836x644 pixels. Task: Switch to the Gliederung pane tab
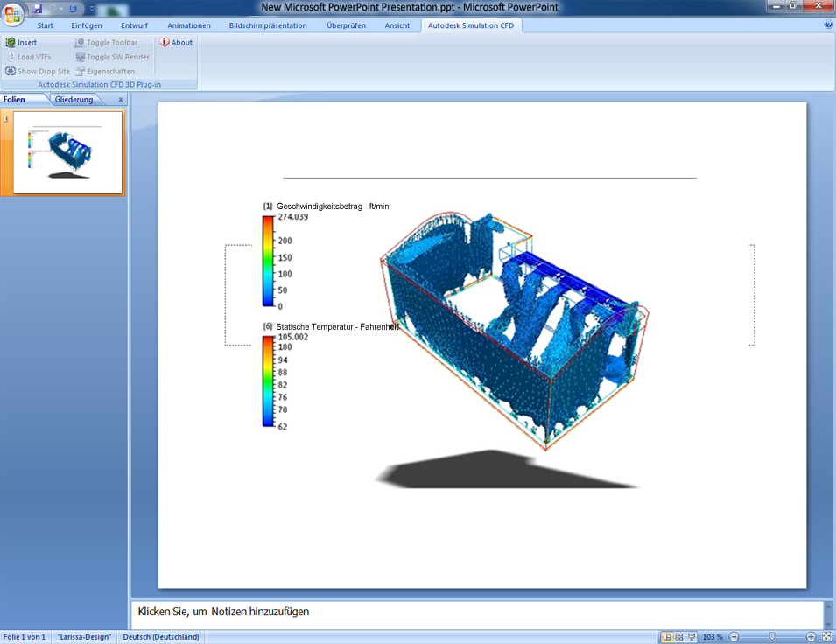[x=74, y=100]
